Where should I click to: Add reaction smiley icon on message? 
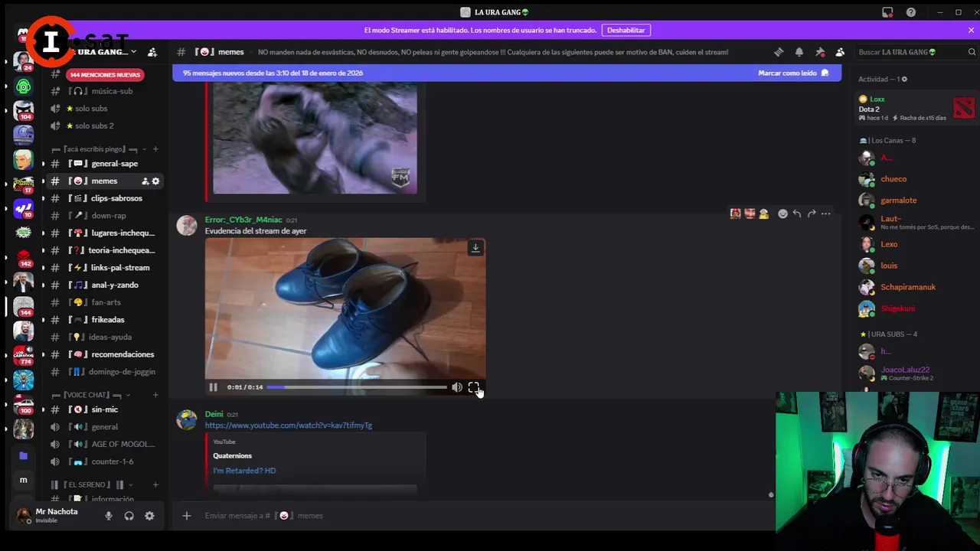pos(782,214)
